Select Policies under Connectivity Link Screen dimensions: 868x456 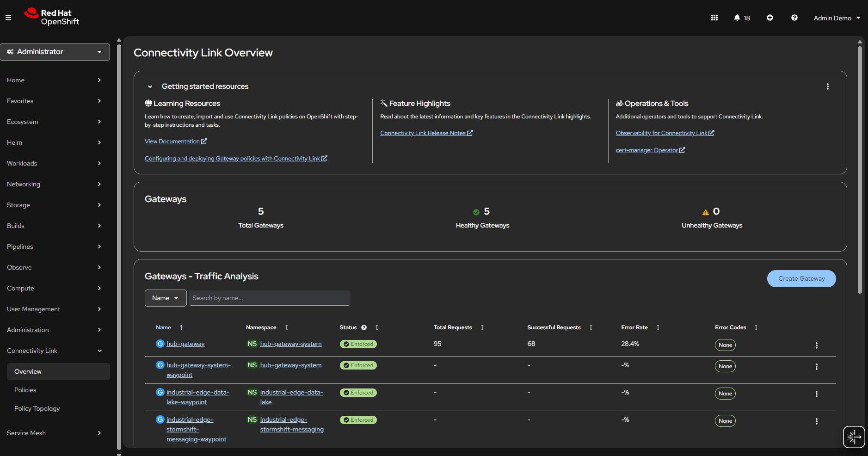(x=58, y=390)
